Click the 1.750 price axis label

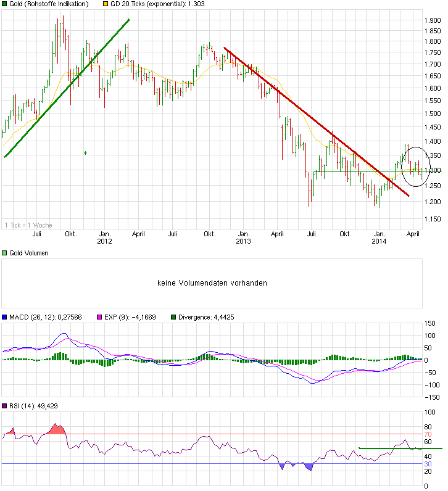[433, 52]
